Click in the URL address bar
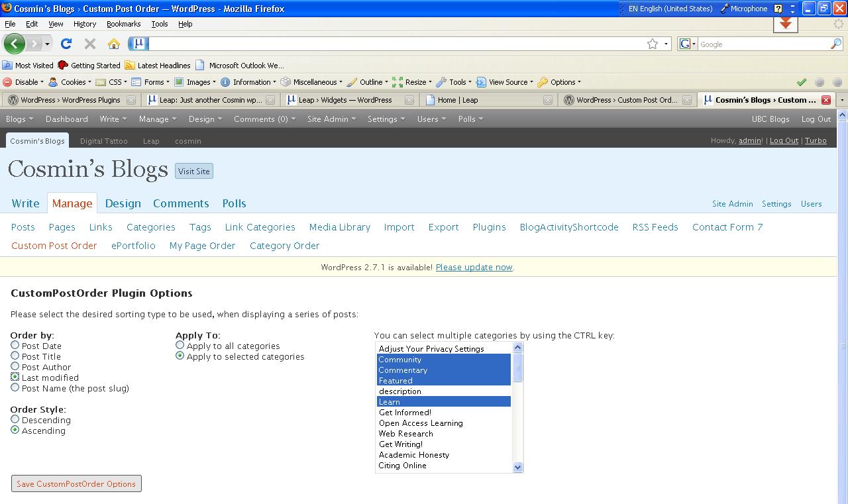 pyautogui.click(x=396, y=44)
